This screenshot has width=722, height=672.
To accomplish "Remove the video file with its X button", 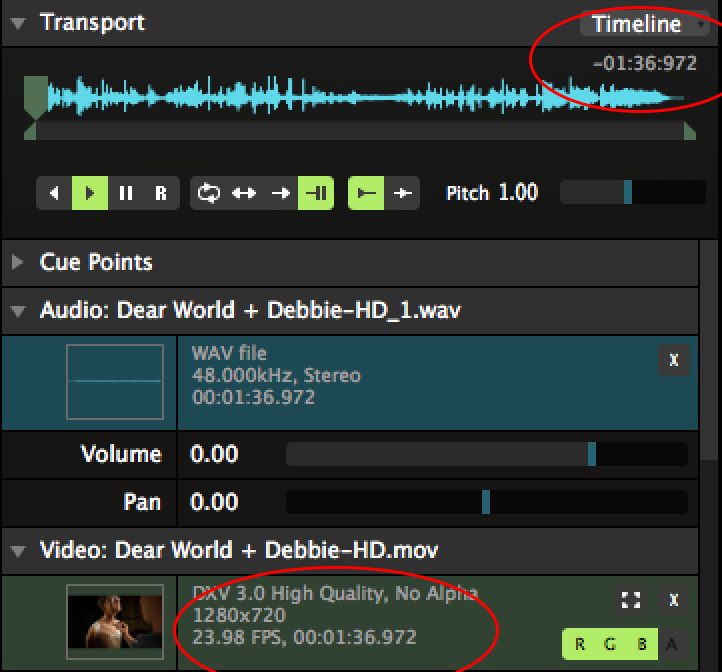I will coord(673,600).
